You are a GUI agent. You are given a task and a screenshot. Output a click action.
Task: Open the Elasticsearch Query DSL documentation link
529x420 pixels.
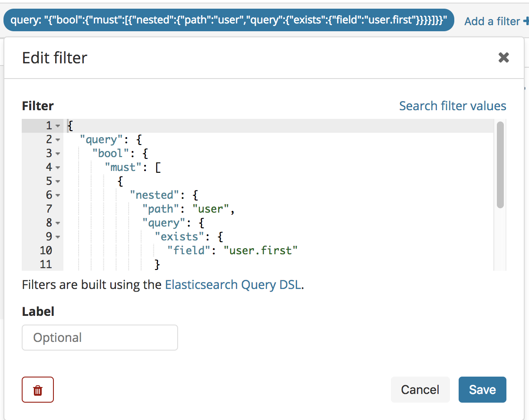coord(233,285)
